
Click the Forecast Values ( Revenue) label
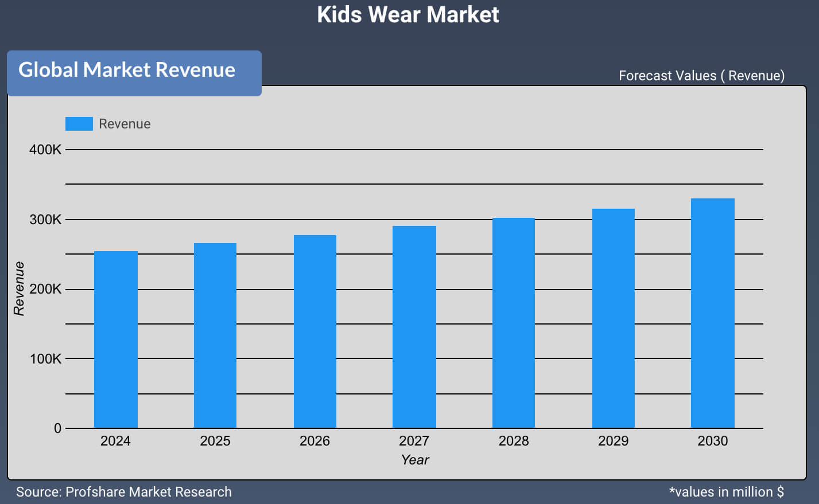tap(701, 76)
